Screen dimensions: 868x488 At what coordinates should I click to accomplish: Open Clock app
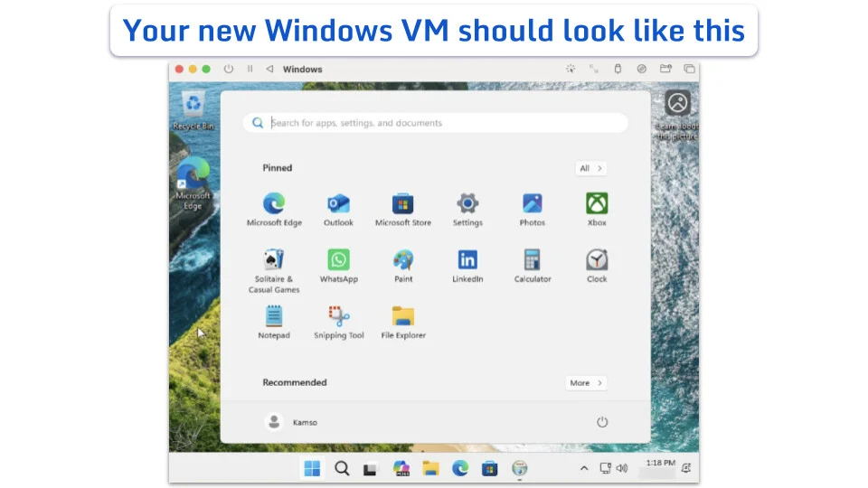point(597,266)
